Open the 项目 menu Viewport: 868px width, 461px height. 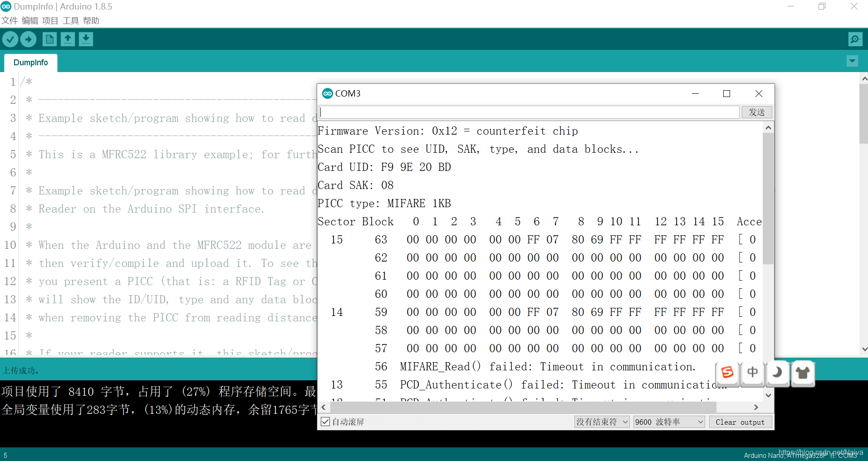tap(50, 21)
